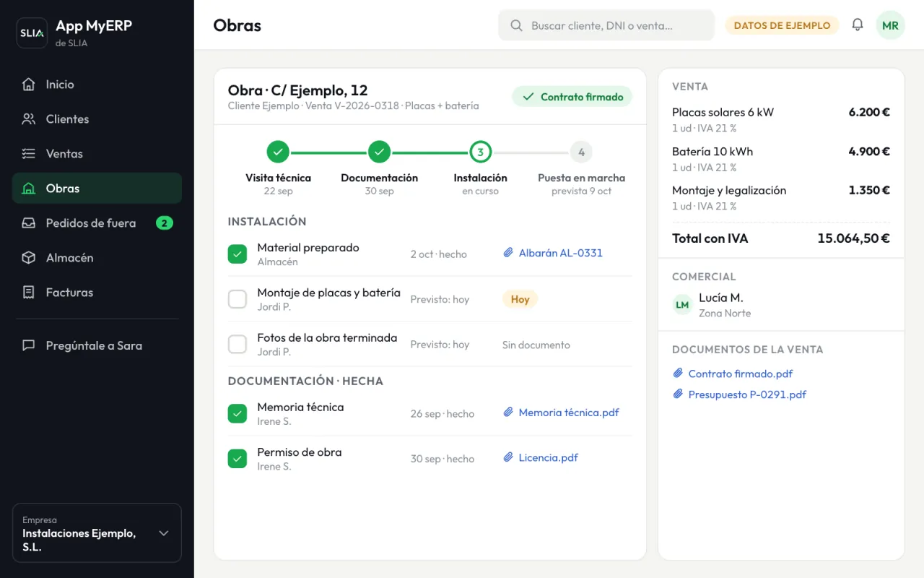The width and height of the screenshot is (924, 578).
Task: Click the Almacén box icon
Action: [x=29, y=258]
